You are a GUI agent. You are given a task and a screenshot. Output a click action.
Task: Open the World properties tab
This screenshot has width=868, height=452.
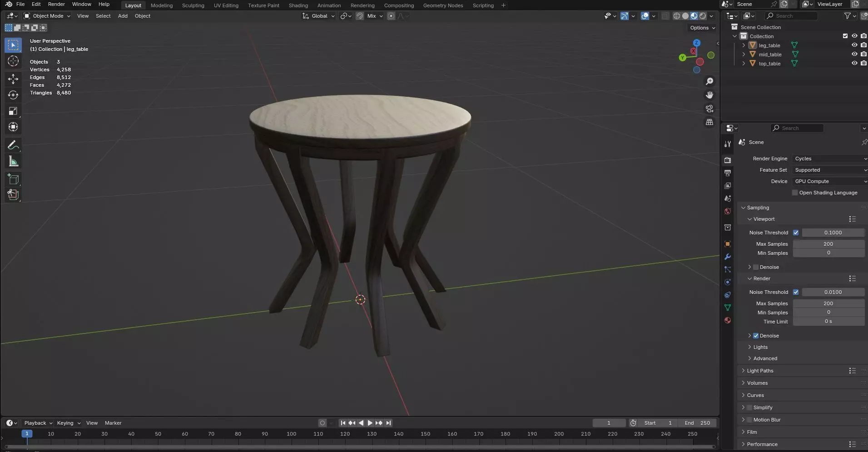(728, 211)
